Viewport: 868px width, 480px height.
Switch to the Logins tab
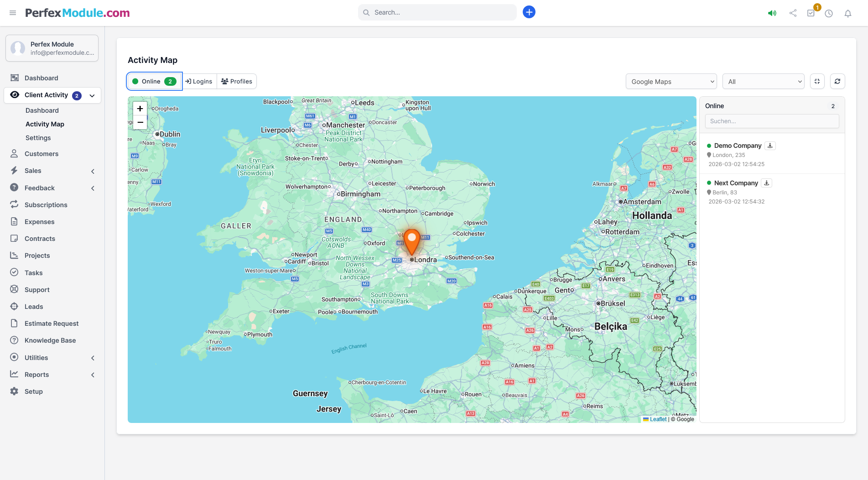point(199,81)
